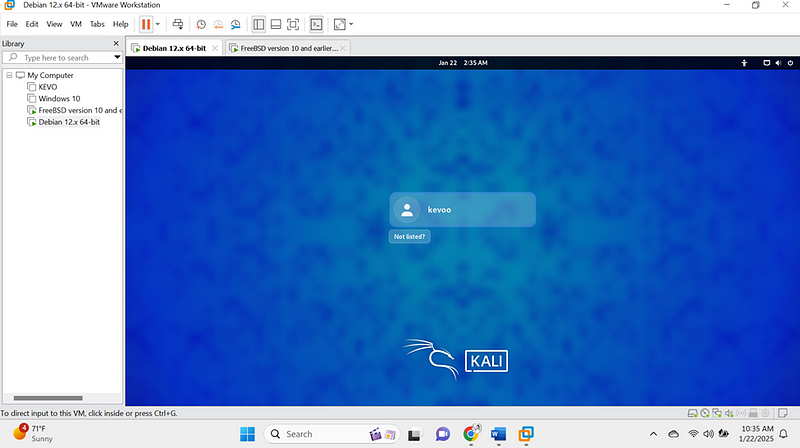Click the message log icon in VMware status bar

(783, 413)
